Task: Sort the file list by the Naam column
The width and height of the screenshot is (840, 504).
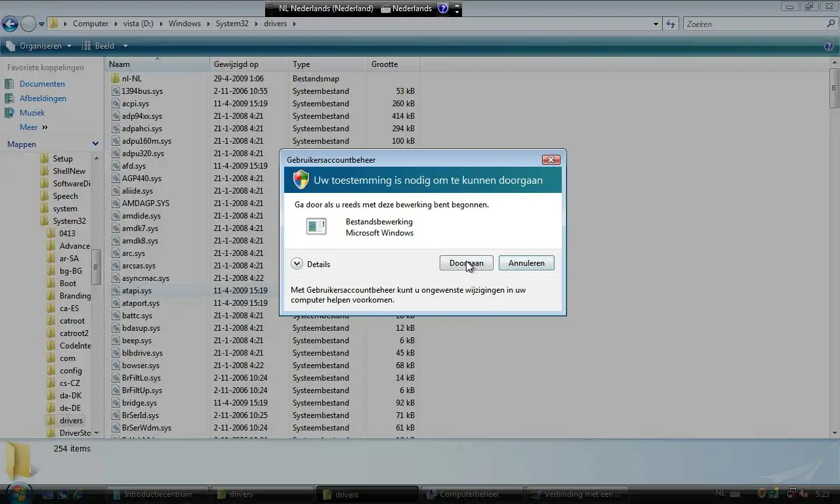Action: pyautogui.click(x=157, y=64)
